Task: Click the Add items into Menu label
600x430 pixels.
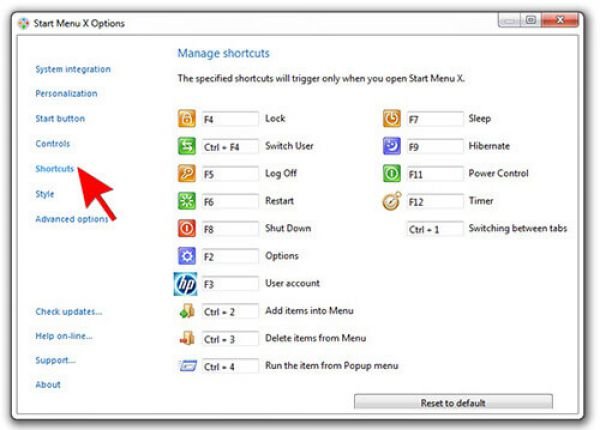Action: coord(309,311)
